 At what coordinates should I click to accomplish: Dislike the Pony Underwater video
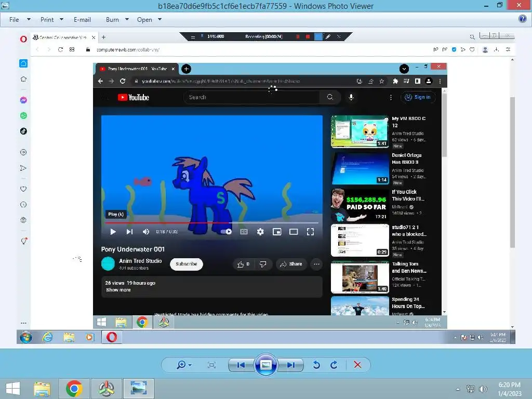pyautogui.click(x=263, y=264)
